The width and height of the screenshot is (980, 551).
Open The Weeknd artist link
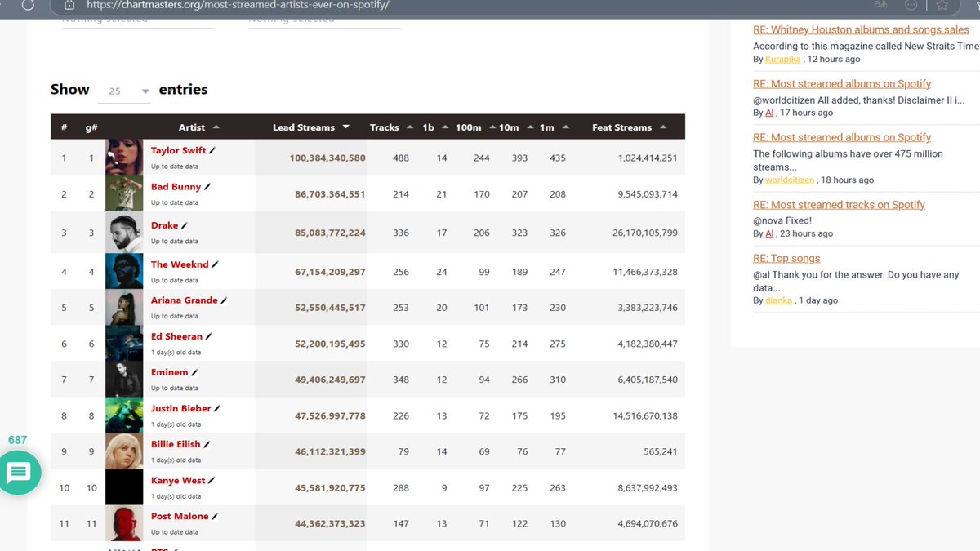point(180,264)
